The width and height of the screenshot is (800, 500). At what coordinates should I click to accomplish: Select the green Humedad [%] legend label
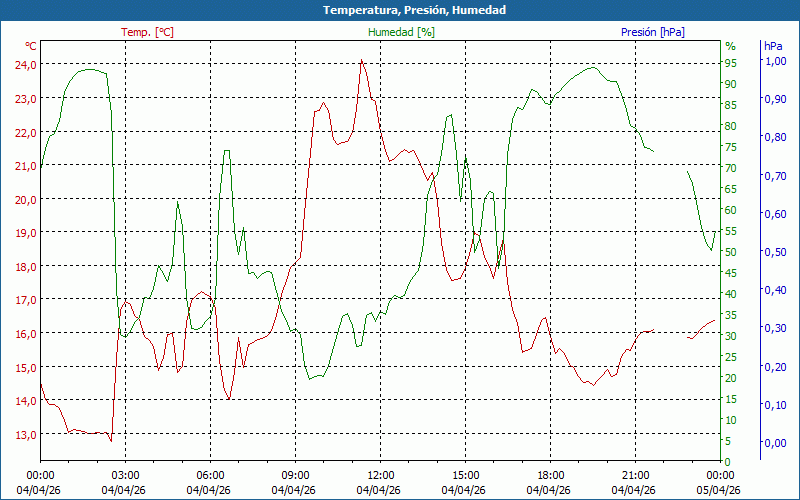coord(402,32)
